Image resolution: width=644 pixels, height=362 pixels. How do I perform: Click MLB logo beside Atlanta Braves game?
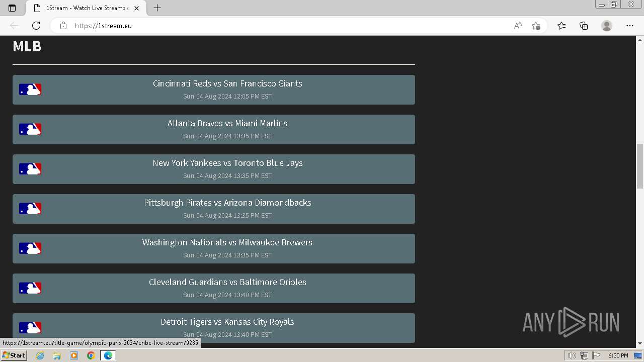(x=30, y=129)
